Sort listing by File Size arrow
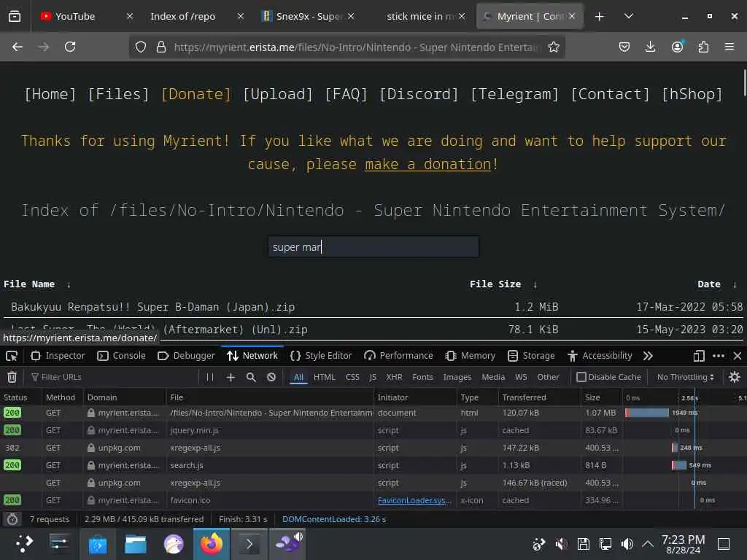 pyautogui.click(x=535, y=285)
